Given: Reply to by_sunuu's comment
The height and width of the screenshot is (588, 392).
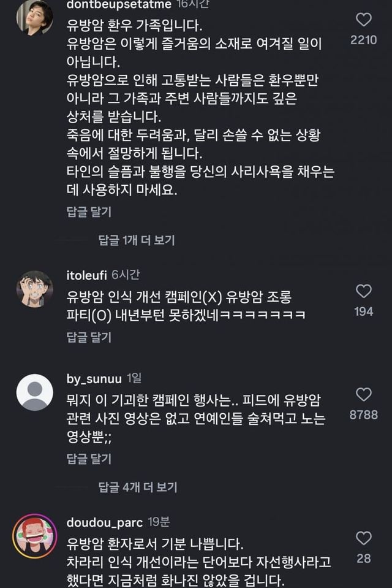Looking at the screenshot, I should pyautogui.click(x=89, y=459).
